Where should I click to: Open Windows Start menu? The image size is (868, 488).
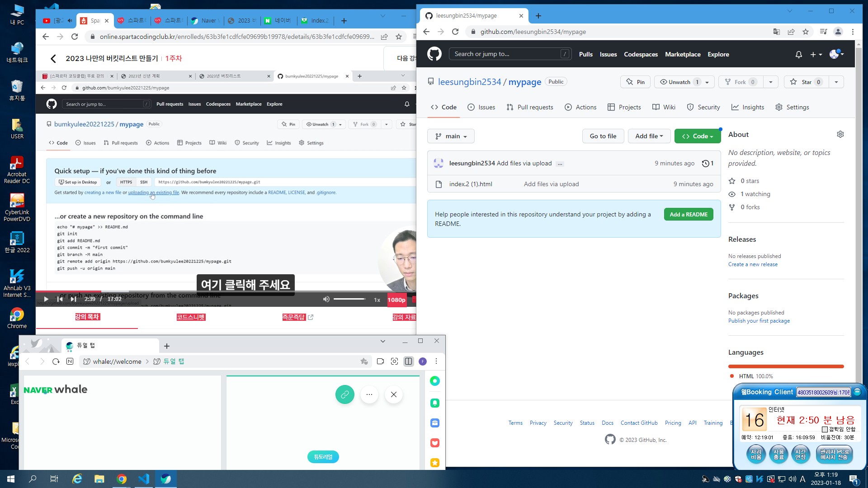point(11,479)
